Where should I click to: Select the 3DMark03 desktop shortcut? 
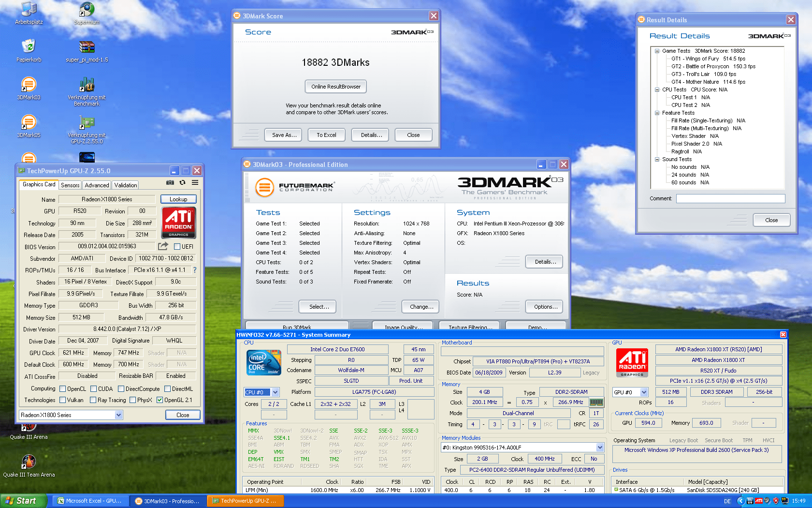coord(29,89)
